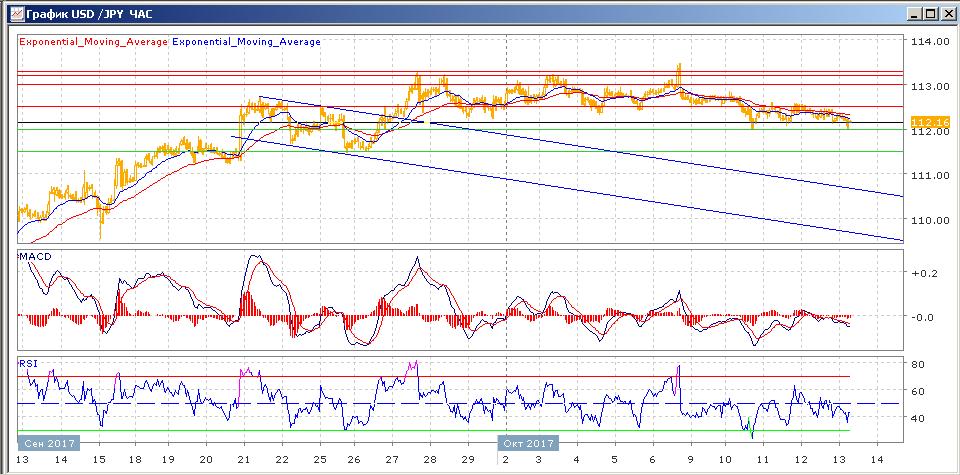Viewport: 960px width, 475px height.
Task: Click date label 15 on time axis
Action: click(98, 460)
